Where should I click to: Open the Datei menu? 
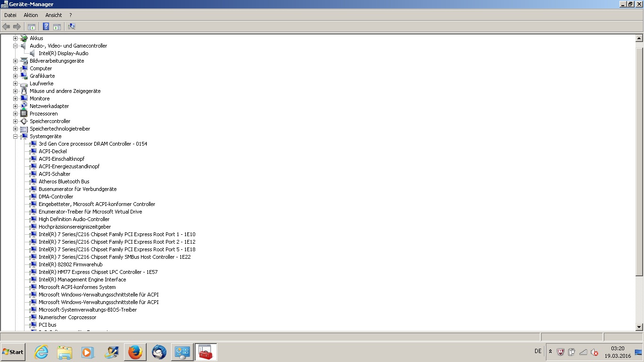click(x=10, y=15)
